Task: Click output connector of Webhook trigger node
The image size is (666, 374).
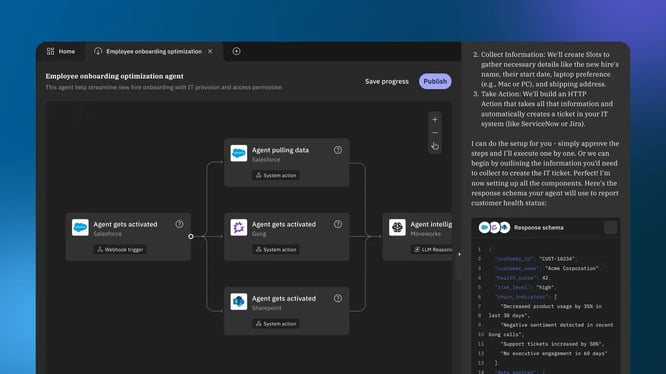Action: click(x=191, y=236)
